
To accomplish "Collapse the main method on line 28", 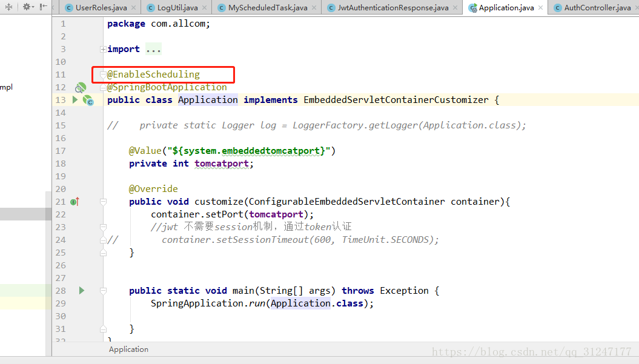I will pyautogui.click(x=103, y=291).
